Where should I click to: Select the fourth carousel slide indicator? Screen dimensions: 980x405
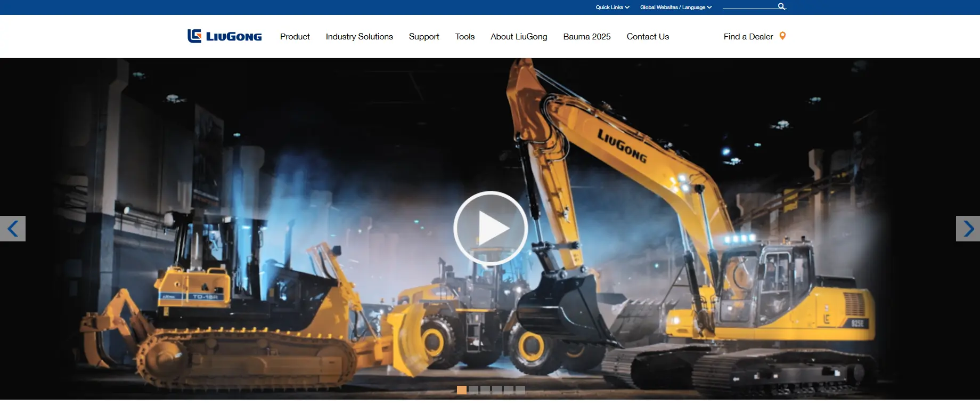click(497, 390)
